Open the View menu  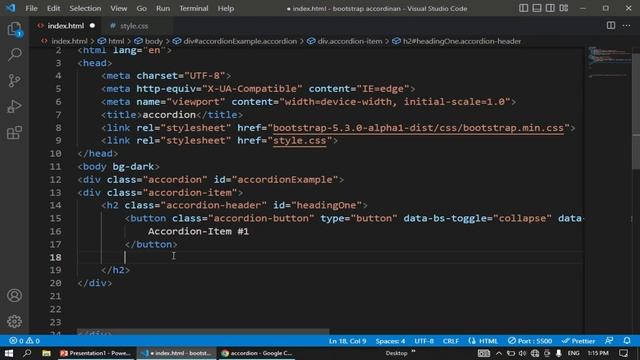(118, 8)
